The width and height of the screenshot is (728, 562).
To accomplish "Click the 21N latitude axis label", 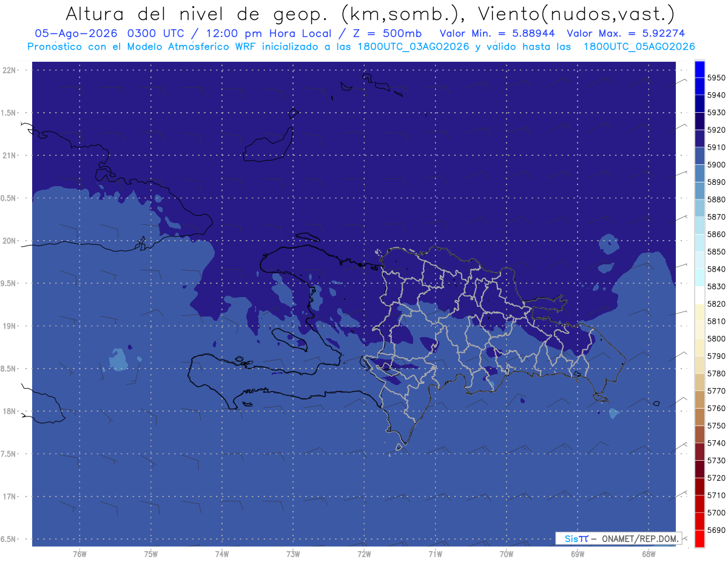I will click(x=10, y=156).
